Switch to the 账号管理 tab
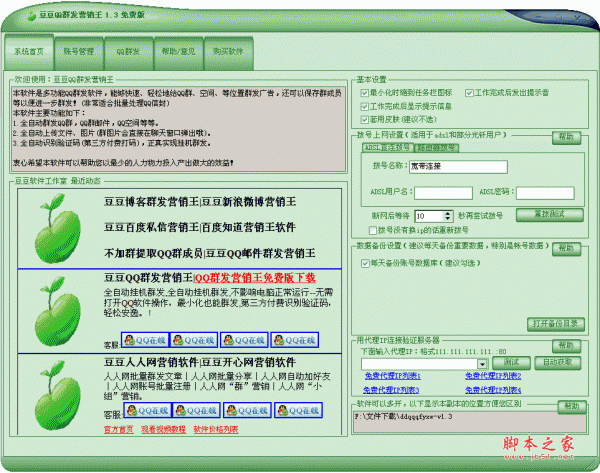 [79, 52]
